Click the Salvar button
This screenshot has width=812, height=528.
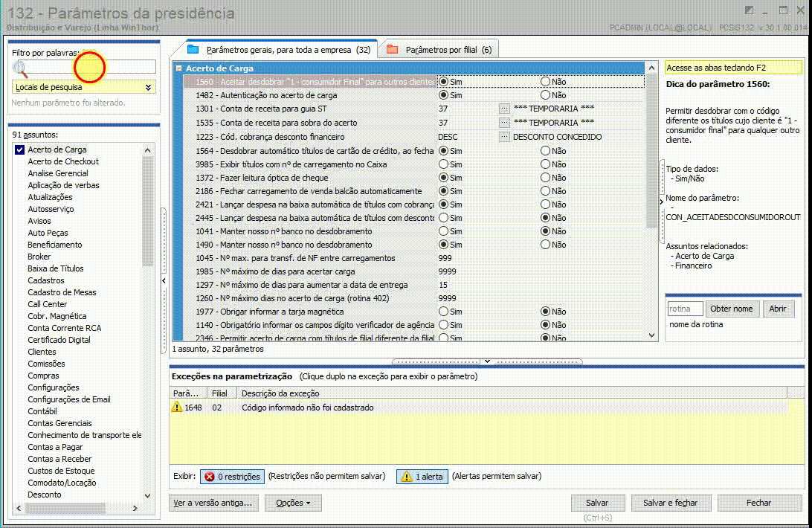click(598, 503)
